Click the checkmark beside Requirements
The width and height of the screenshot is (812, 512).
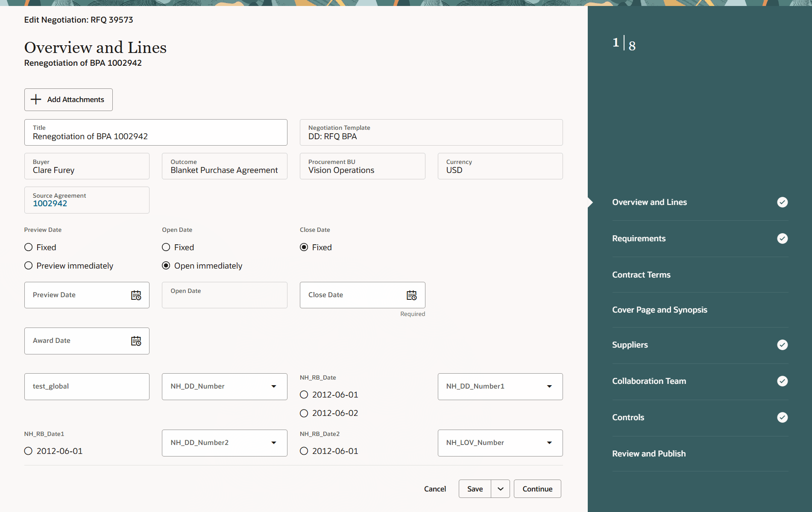[782, 238]
